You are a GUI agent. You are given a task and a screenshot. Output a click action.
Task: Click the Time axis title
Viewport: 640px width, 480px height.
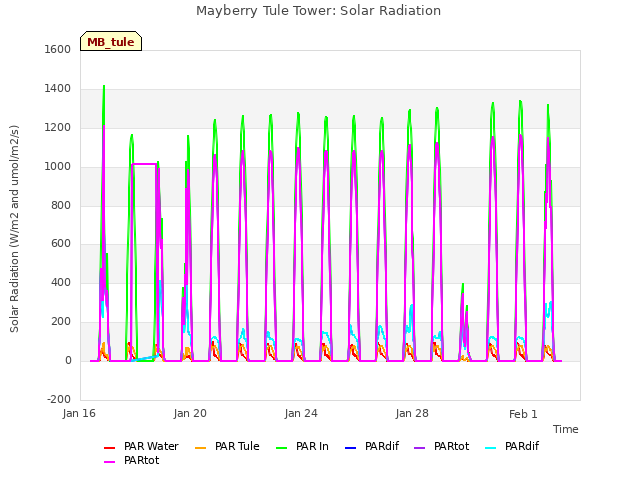point(566,429)
